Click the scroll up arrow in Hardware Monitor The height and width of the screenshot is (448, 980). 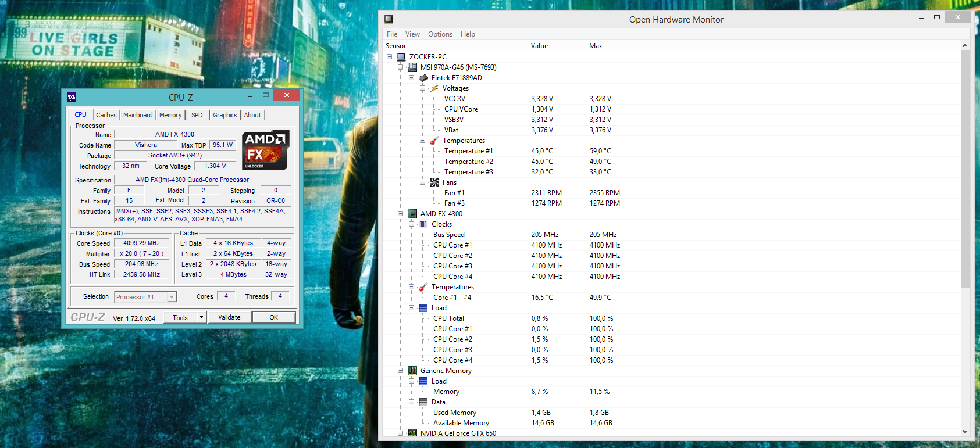[x=965, y=45]
